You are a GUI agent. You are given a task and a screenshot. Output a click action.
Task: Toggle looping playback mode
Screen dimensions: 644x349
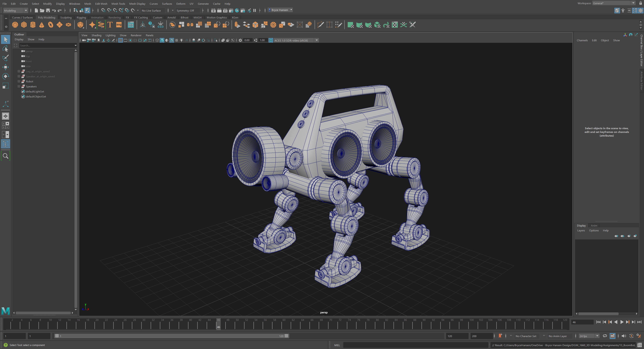tap(605, 336)
